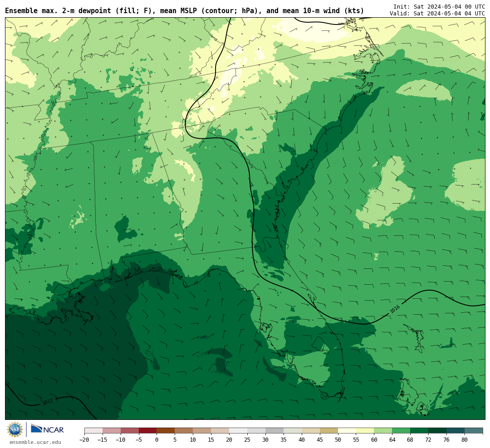The image size is (490, 448).
Task: Pick the darkest green segment between 72 and 76
Action: pos(438,431)
